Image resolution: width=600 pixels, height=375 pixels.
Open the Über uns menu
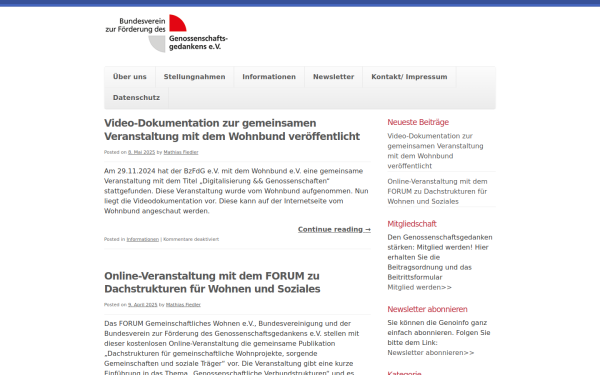(130, 77)
